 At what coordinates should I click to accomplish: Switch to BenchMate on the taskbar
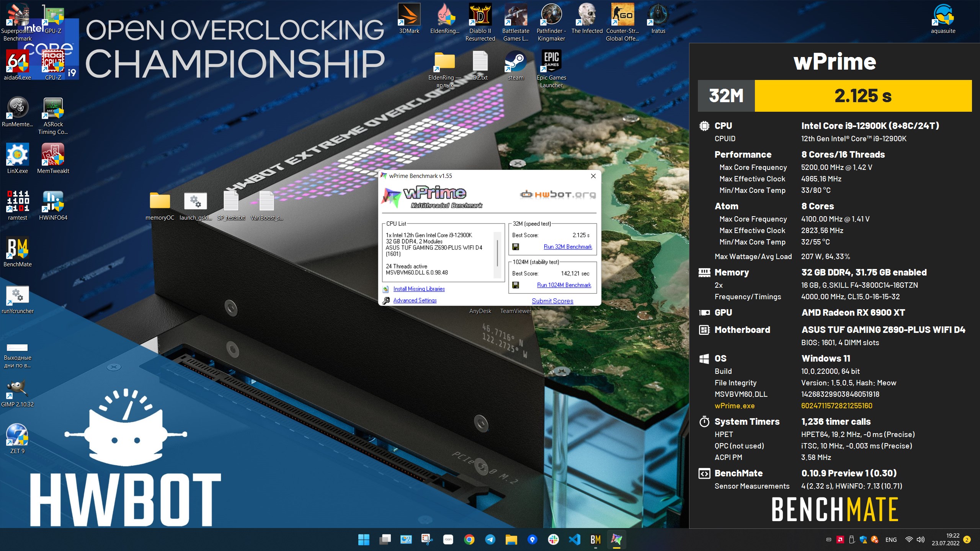tap(595, 540)
